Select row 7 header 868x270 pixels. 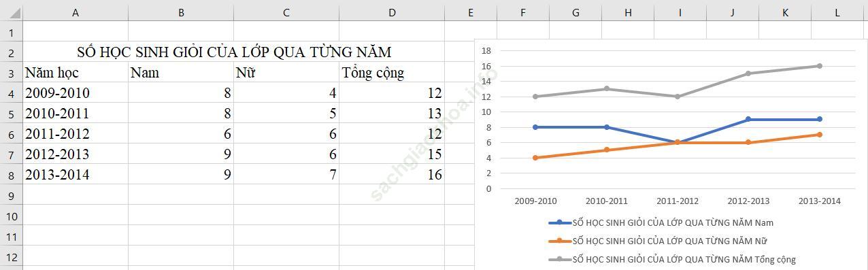point(11,154)
